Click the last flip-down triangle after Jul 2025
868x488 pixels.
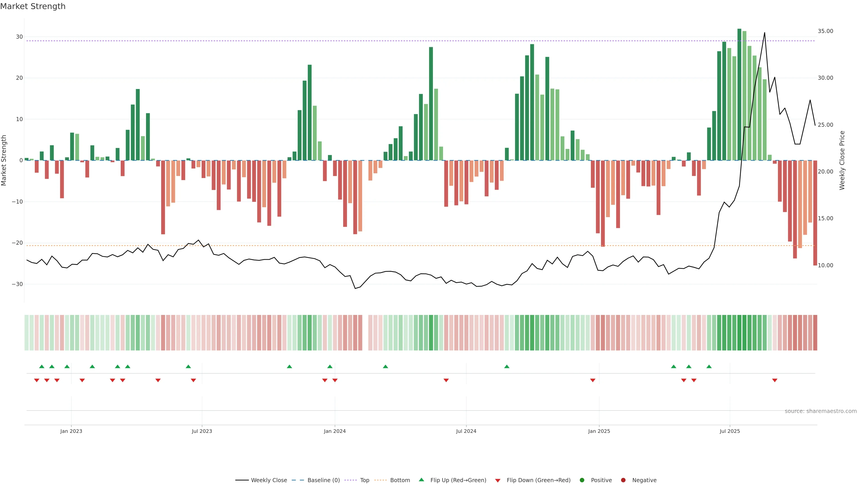[775, 380]
